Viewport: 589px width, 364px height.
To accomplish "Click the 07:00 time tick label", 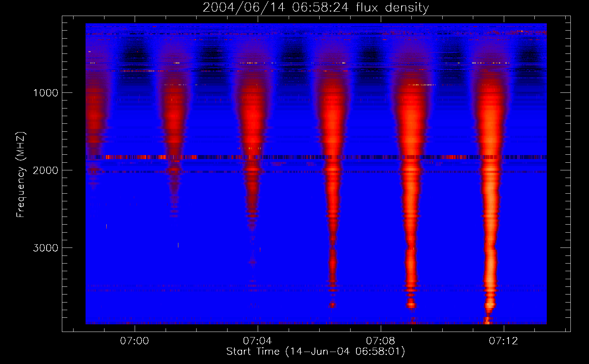I will [135, 341].
